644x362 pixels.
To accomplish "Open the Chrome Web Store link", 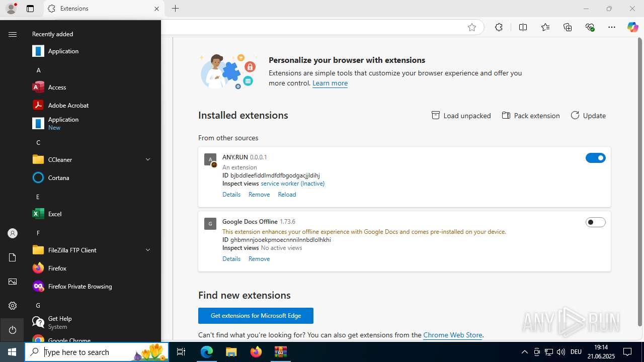I will (x=453, y=335).
